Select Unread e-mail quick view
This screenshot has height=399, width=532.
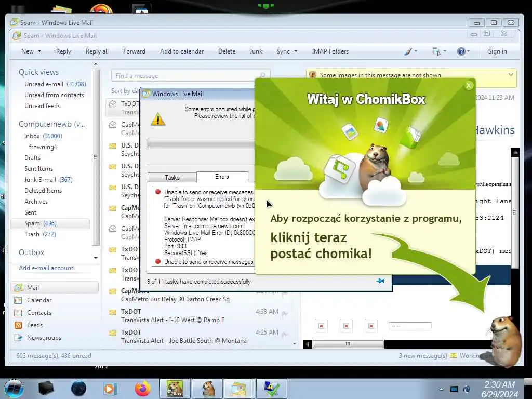pos(55,84)
